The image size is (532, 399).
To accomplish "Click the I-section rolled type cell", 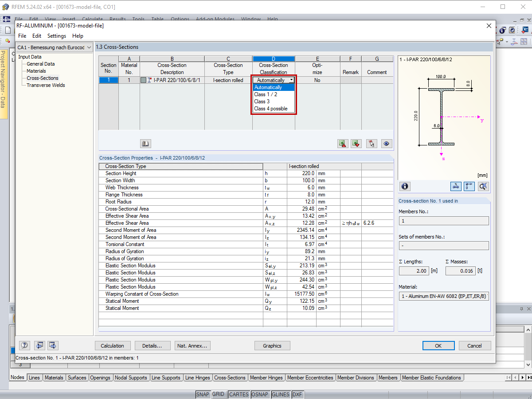I will pyautogui.click(x=228, y=80).
